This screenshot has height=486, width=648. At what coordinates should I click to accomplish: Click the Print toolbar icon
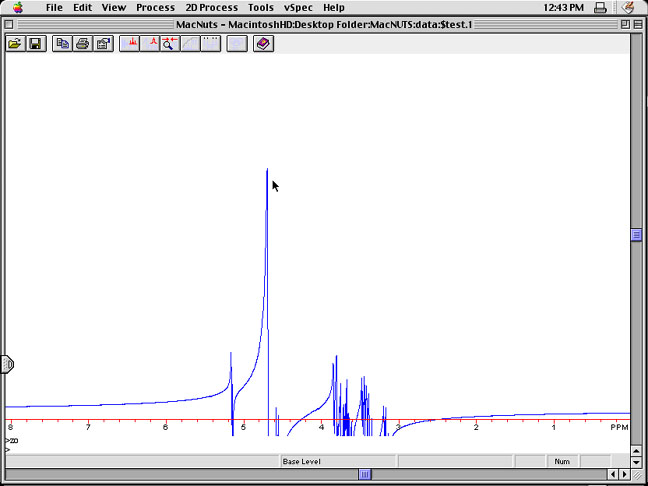[83, 44]
